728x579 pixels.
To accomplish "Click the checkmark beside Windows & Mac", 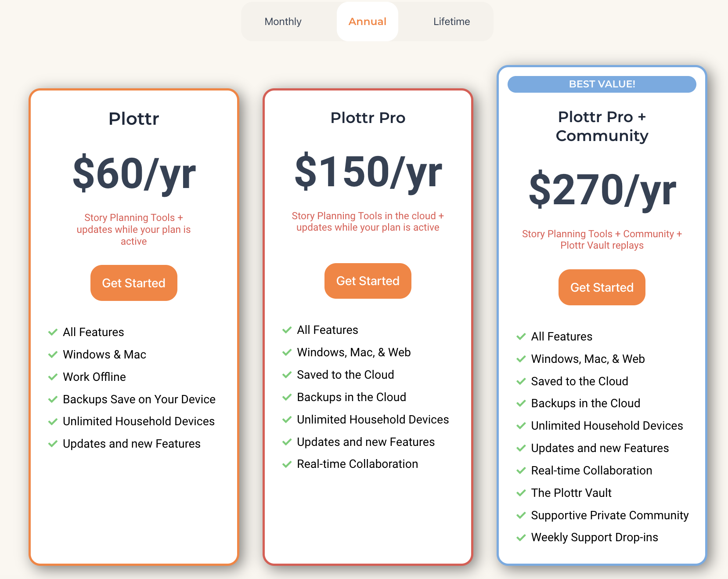I will [x=53, y=355].
